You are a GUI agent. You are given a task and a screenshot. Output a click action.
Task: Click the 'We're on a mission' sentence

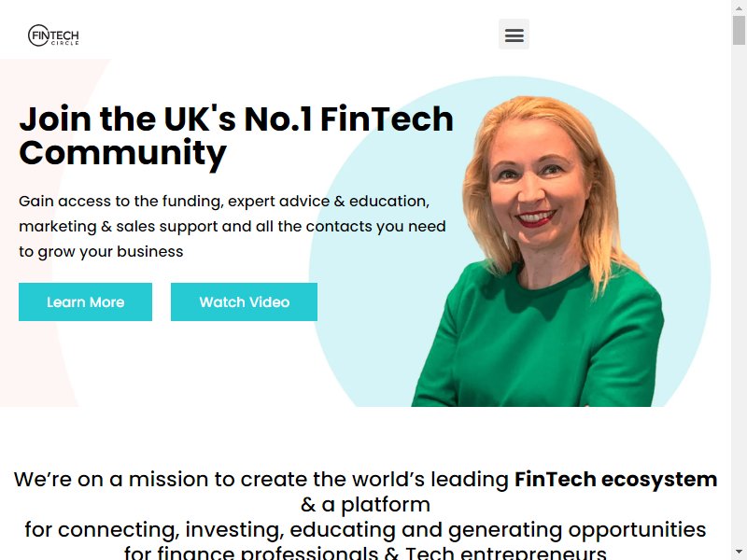click(365, 479)
